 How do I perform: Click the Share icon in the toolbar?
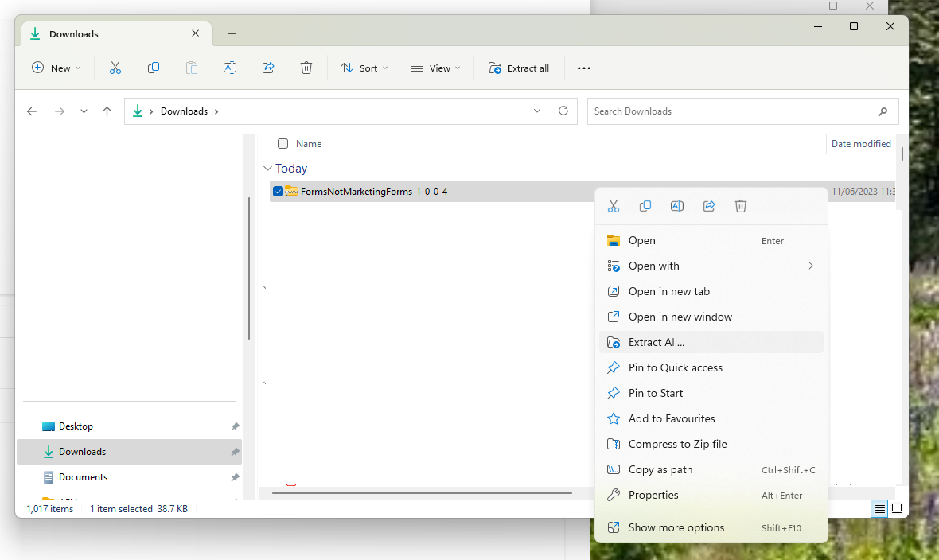(x=268, y=68)
